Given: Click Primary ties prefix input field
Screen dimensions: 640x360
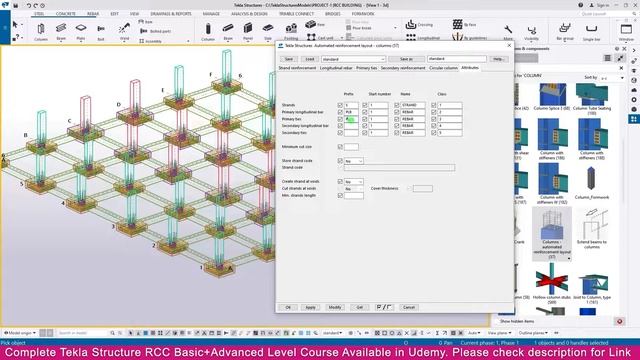Looking at the screenshot, I should 351,119.
